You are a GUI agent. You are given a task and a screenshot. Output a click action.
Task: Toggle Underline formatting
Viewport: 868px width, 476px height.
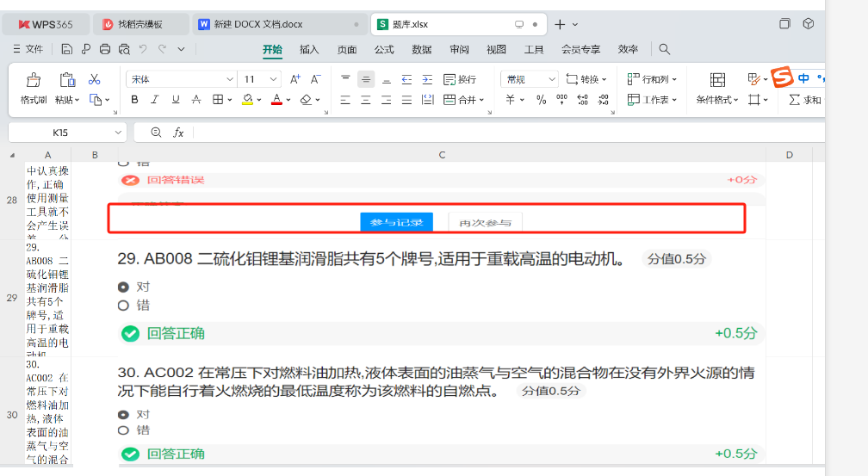coord(176,100)
